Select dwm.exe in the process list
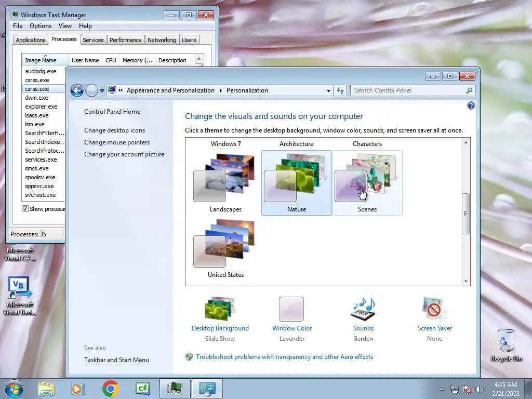The height and width of the screenshot is (399, 532). pyautogui.click(x=37, y=98)
